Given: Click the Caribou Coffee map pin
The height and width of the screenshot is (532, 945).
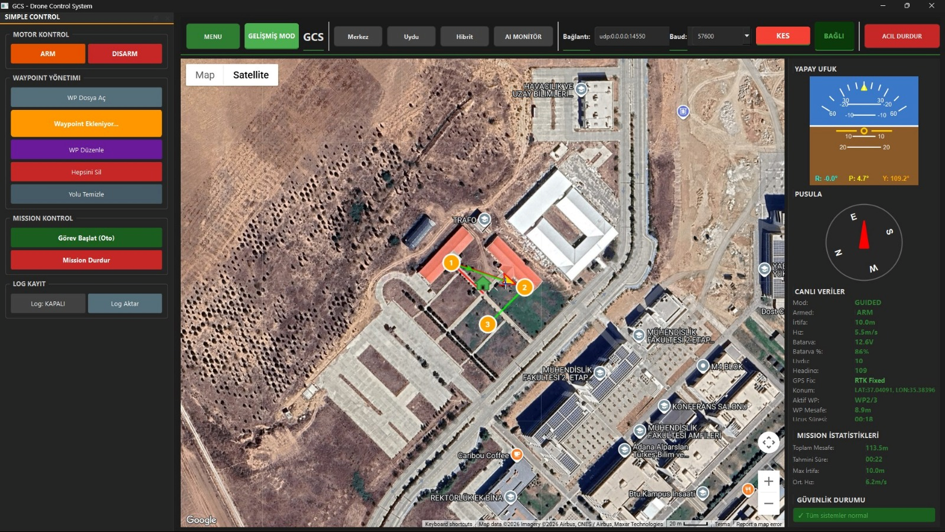Looking at the screenshot, I should [x=516, y=454].
